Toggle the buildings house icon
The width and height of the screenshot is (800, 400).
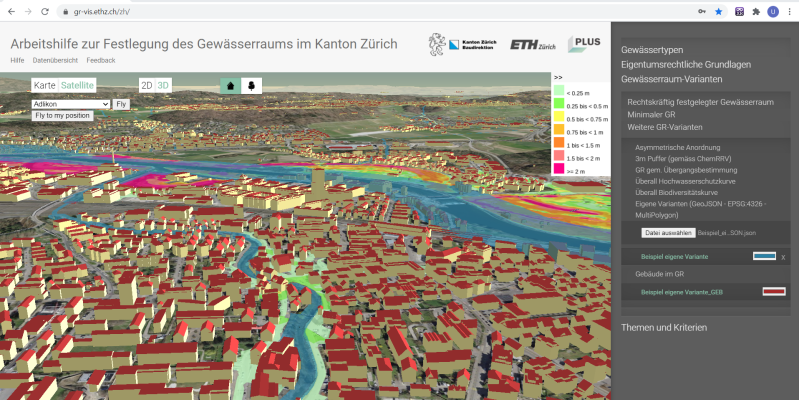[x=231, y=85]
